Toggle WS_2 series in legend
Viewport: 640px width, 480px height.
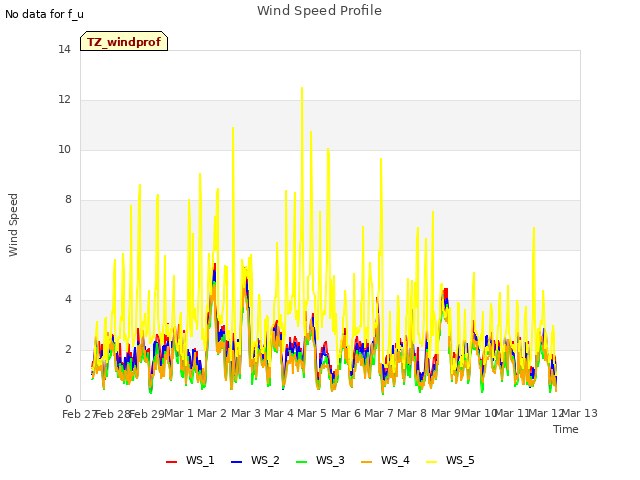(255, 460)
